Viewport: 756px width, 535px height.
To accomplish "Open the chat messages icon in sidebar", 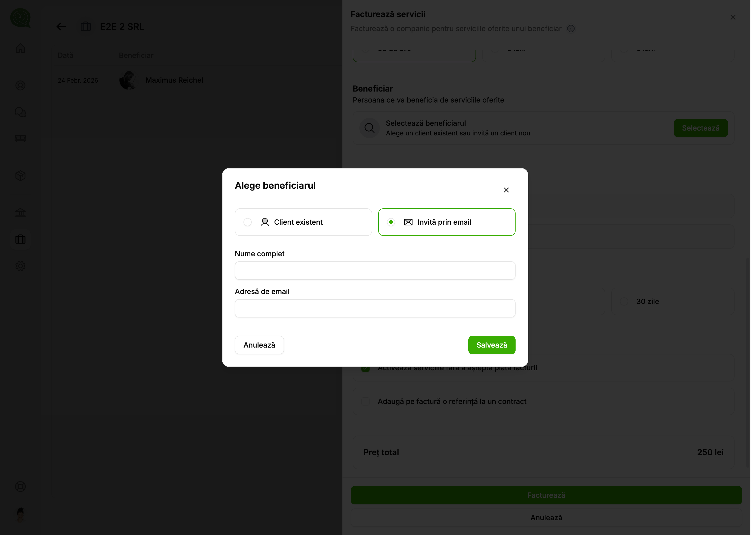I will coord(20,112).
